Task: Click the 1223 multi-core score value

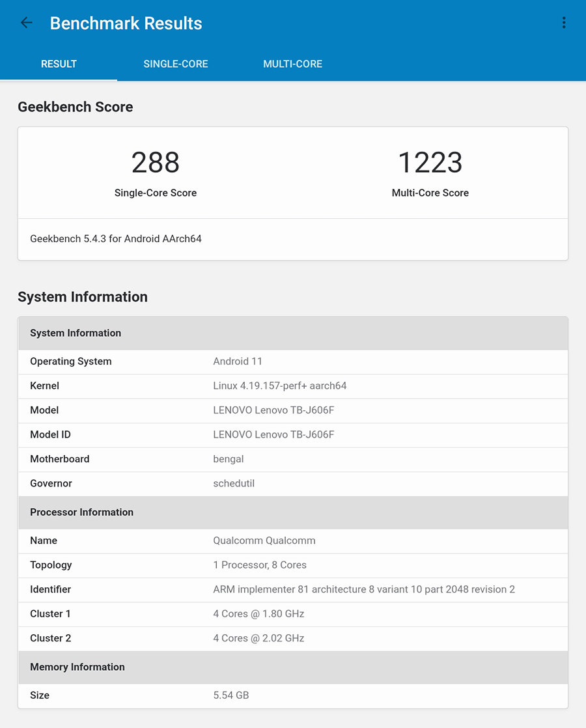Action: 430,163
